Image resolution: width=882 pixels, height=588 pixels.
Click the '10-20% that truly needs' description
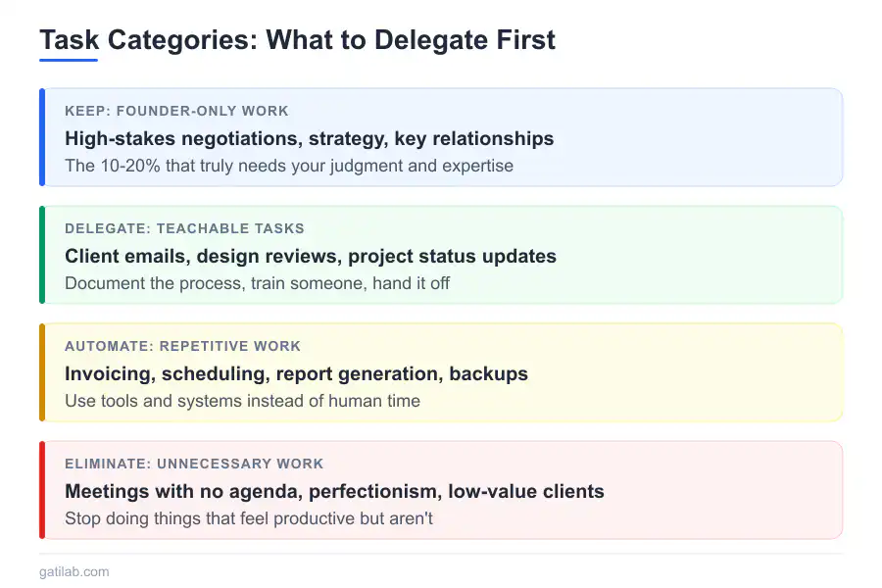pyautogui.click(x=289, y=166)
